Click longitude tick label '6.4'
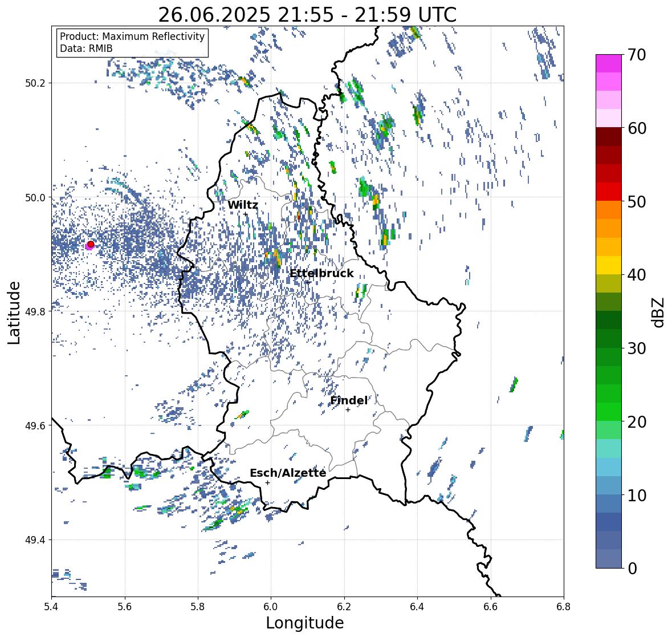The height and width of the screenshot is (637, 672). coord(417,607)
